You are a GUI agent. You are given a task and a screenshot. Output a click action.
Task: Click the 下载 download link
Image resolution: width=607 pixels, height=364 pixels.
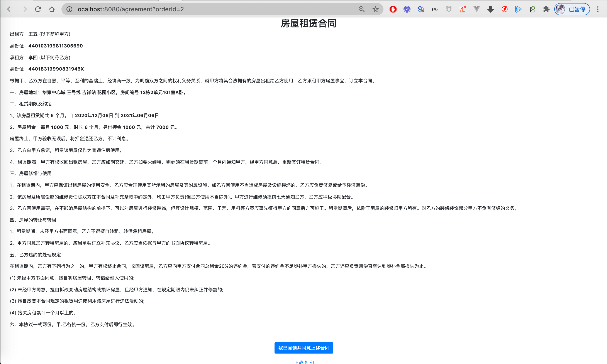[x=298, y=362]
